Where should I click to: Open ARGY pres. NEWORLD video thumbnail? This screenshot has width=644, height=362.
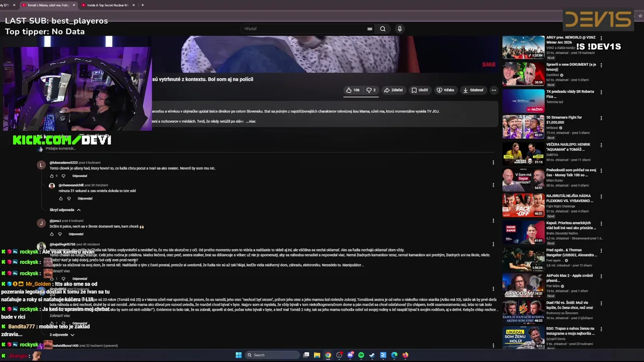523,47
